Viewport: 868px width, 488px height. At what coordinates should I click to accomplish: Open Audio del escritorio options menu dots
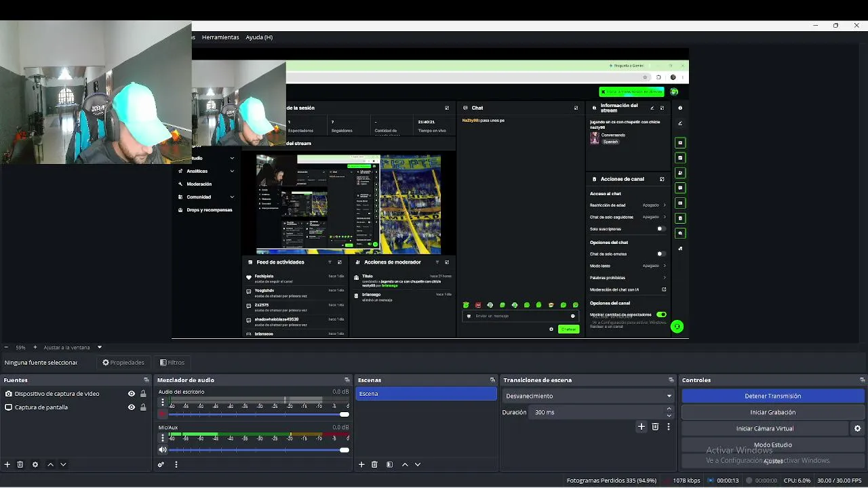pos(163,403)
